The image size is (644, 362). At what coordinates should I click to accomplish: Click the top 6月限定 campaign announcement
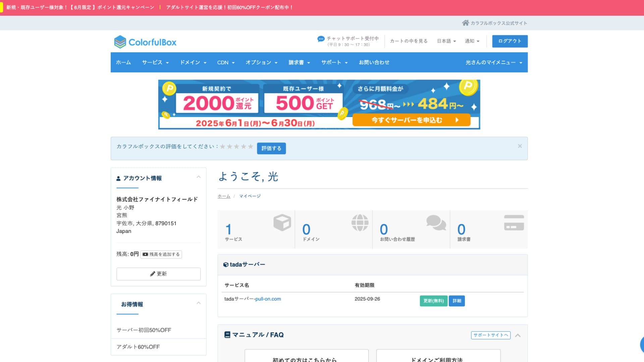pos(80,7)
